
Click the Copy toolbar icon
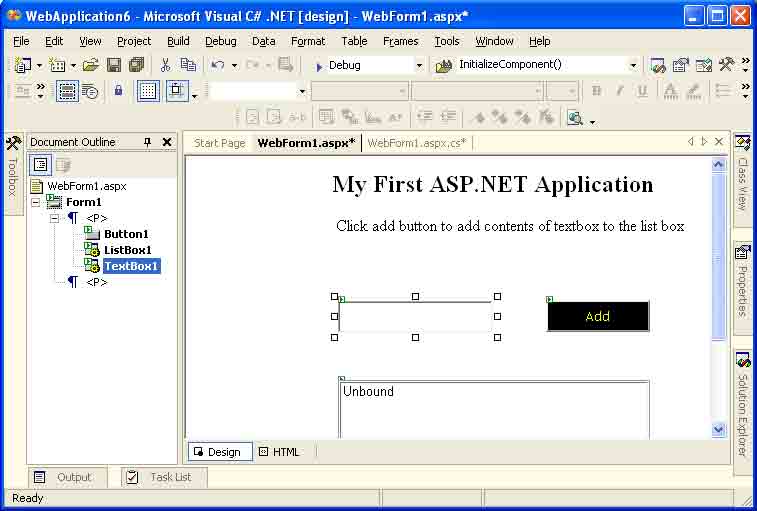188,65
